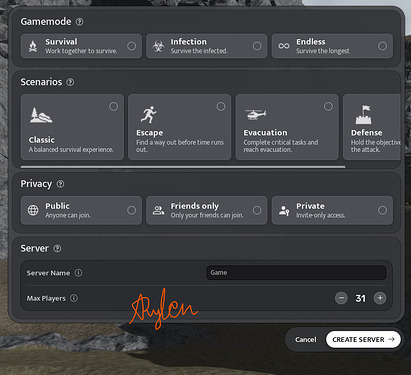Select the Escape scenario radio button
Screen dimensions: 411x375
(x=221, y=106)
